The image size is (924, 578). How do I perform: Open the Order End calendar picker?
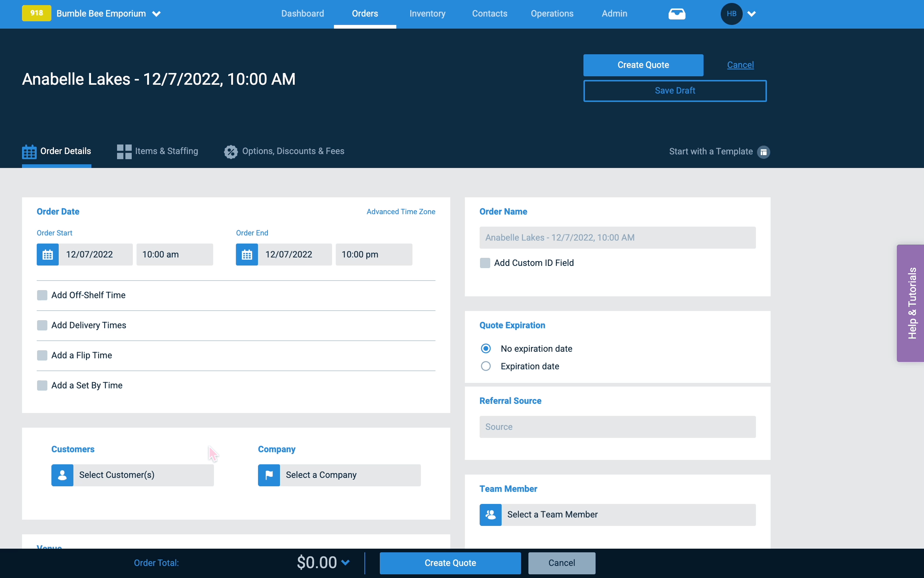coord(247,255)
